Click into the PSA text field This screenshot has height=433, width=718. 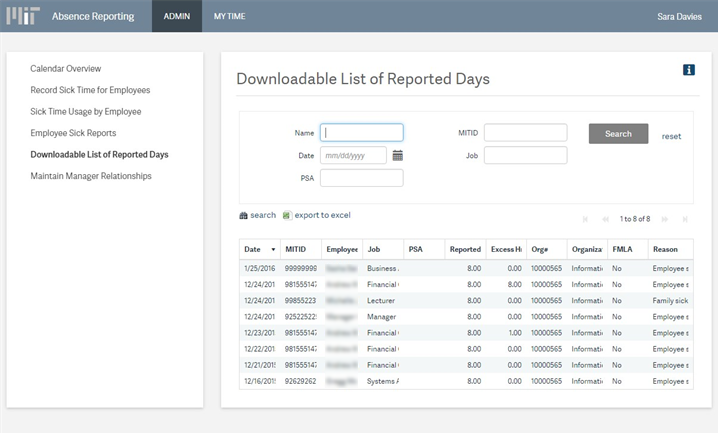coord(361,178)
